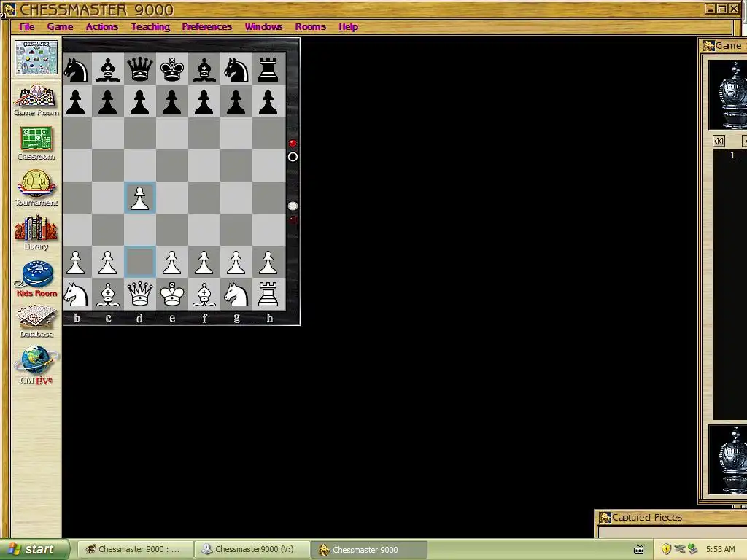Click the white ring indicator beside board
747x560 pixels.
[x=293, y=157]
